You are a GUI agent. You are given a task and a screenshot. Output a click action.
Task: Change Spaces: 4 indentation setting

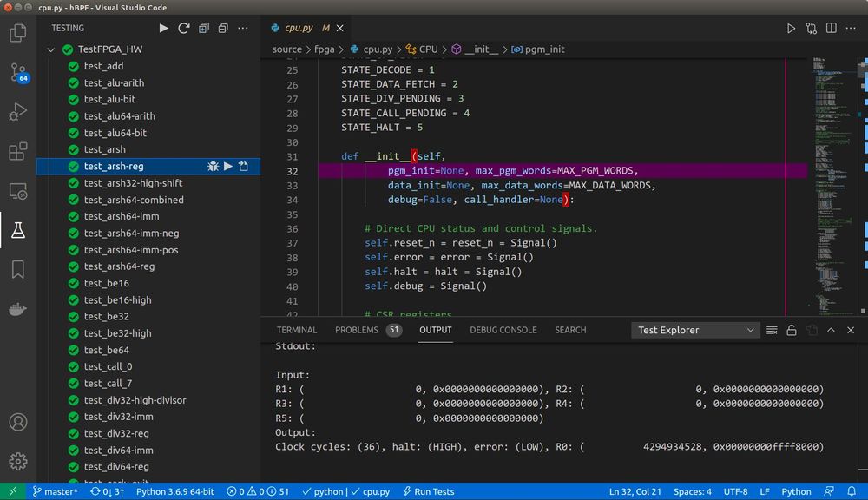[x=693, y=491]
